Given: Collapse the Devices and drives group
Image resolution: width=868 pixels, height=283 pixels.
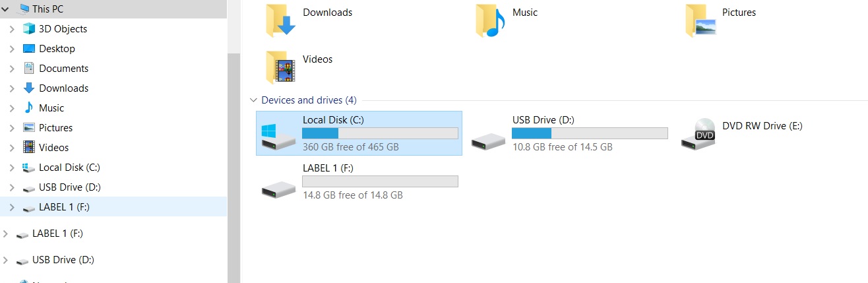Looking at the screenshot, I should pos(253,100).
